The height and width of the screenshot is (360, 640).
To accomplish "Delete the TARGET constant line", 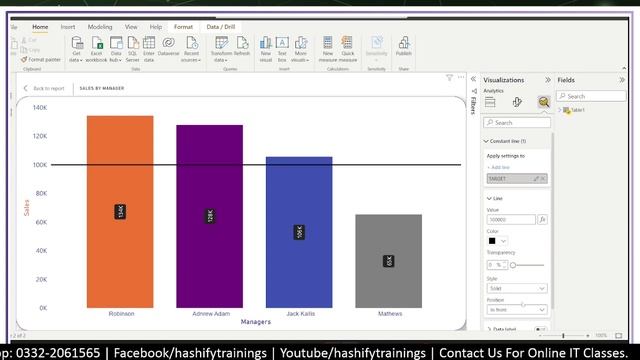I will coord(543,179).
